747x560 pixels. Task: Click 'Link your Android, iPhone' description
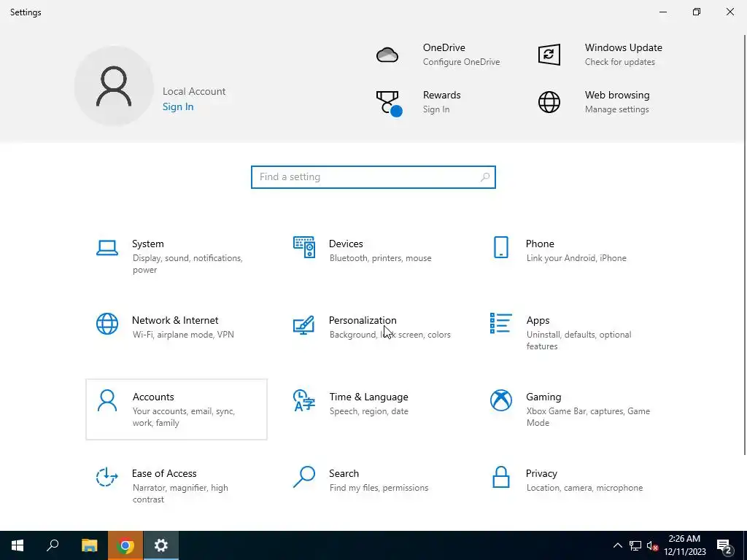(x=576, y=258)
